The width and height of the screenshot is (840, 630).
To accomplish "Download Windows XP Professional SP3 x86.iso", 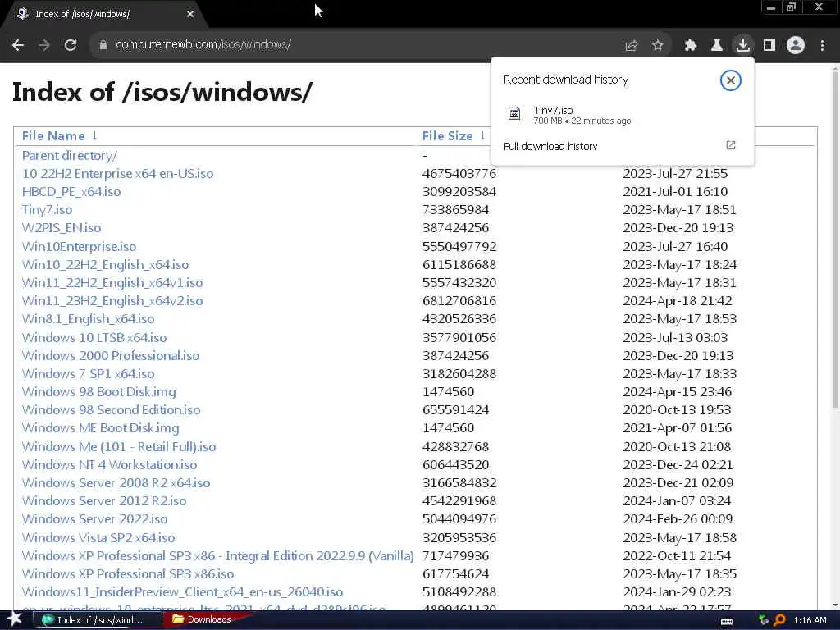I will (127, 573).
